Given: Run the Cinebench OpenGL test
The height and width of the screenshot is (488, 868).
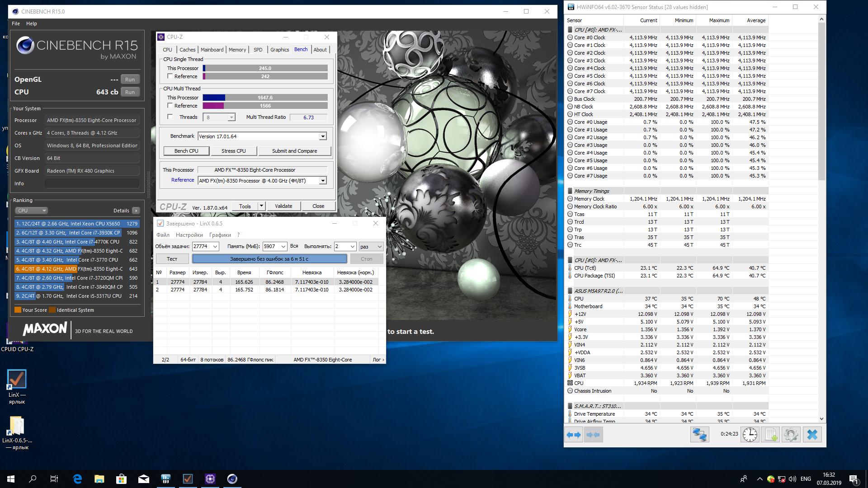Looking at the screenshot, I should point(130,80).
